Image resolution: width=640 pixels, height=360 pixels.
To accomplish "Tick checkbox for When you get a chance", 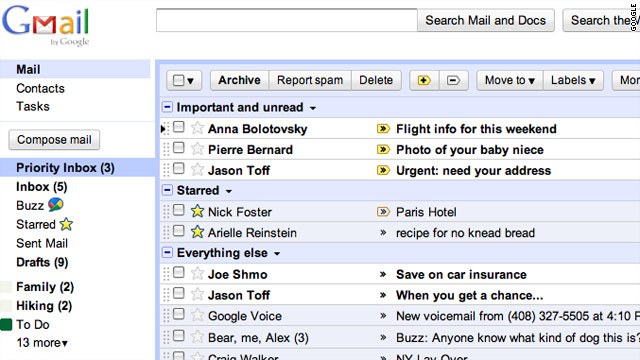I will point(179,293).
